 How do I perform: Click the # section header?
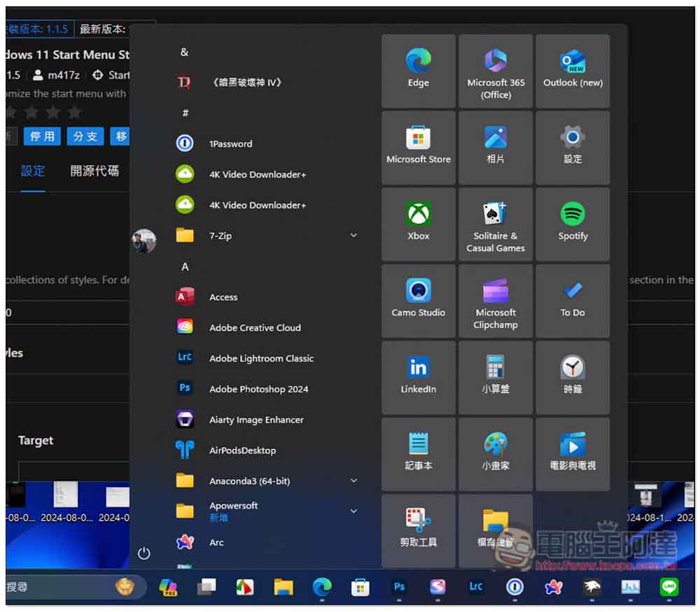pos(185,113)
